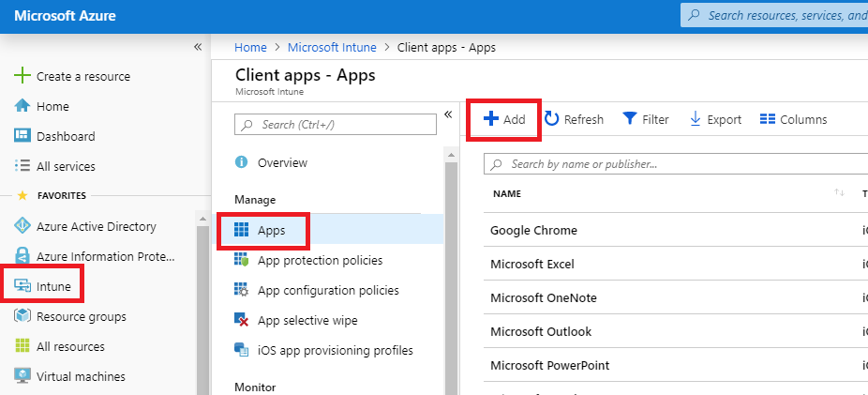The height and width of the screenshot is (395, 868).
Task: Click the Azure Information Protection lock icon
Action: [22, 256]
